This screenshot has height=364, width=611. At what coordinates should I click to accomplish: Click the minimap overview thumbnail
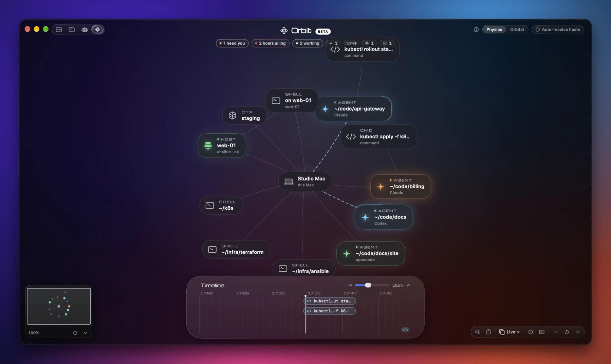click(x=59, y=306)
